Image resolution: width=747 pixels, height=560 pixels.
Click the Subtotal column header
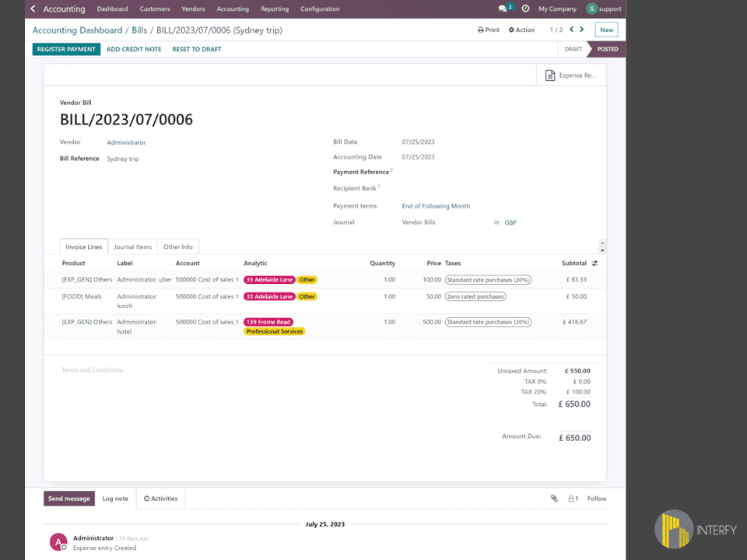pos(574,263)
